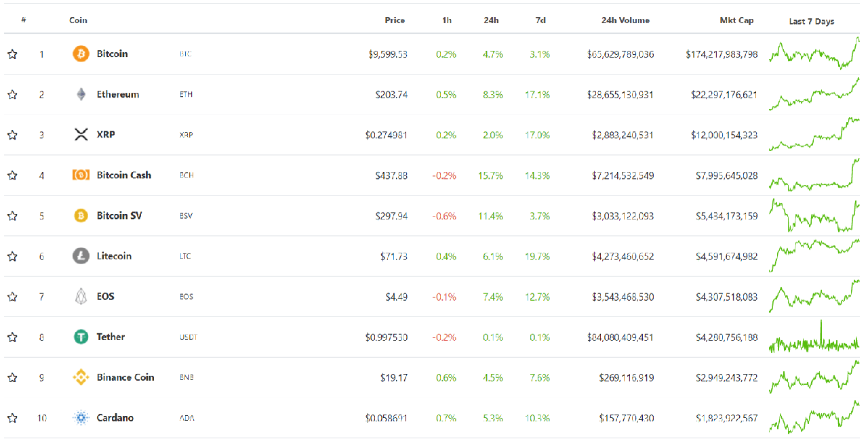Screen dimensions: 868x441
Task: Toggle favorite star for Bitcoin SV
Action: (x=12, y=215)
